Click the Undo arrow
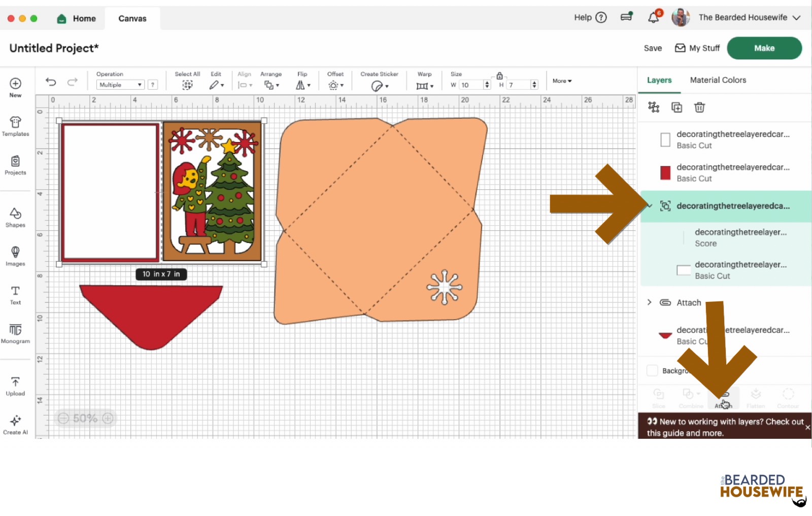 tap(51, 82)
